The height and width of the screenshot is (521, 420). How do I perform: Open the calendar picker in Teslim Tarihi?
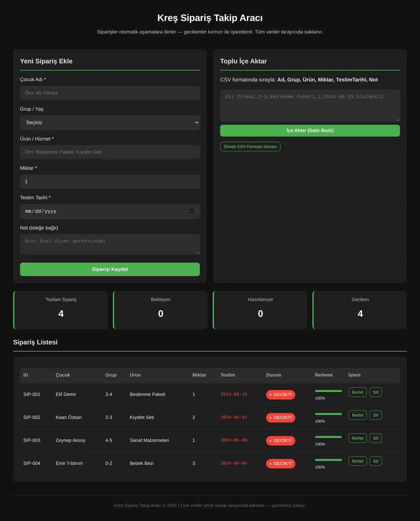(x=192, y=211)
